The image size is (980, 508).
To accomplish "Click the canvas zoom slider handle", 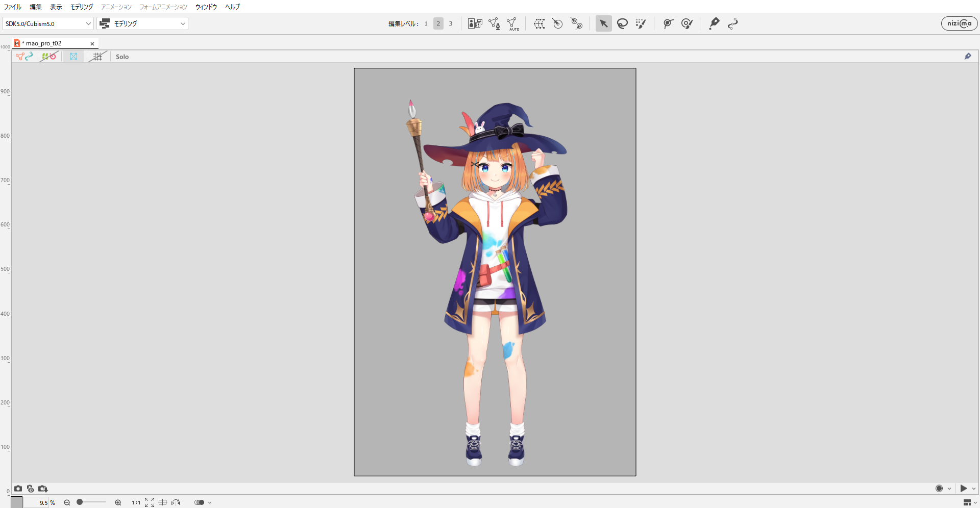I will tap(80, 502).
